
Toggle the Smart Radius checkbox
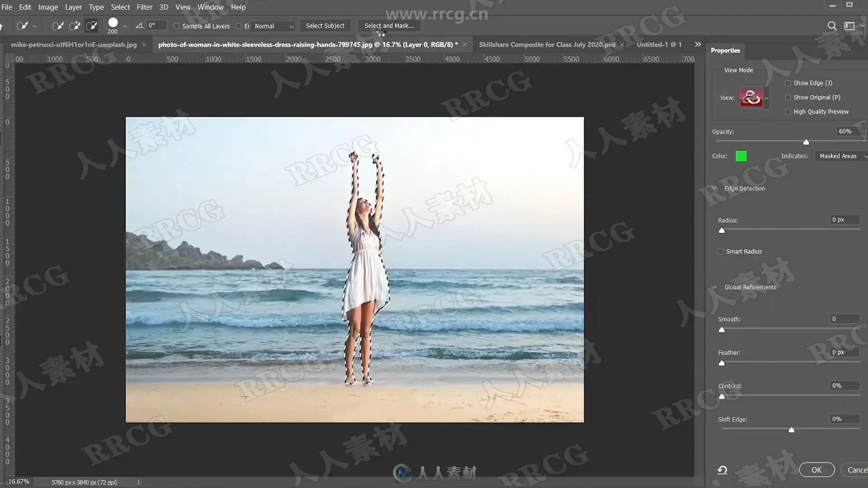721,252
